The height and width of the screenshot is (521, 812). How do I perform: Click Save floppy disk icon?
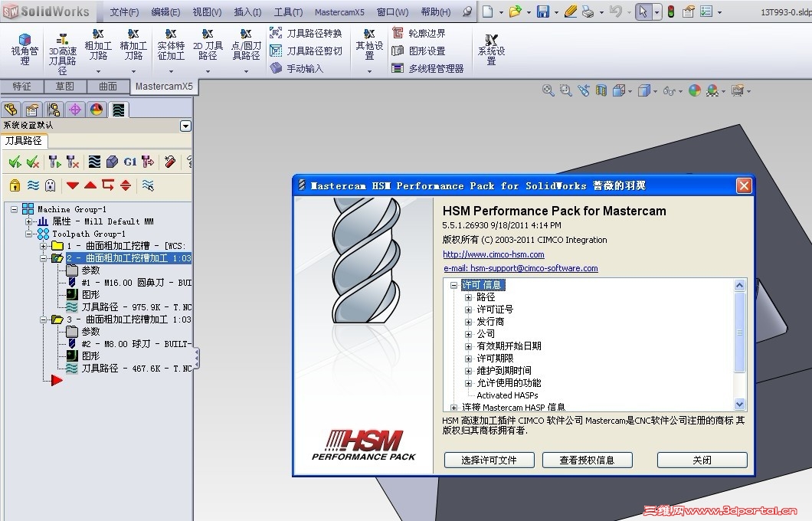click(x=542, y=11)
